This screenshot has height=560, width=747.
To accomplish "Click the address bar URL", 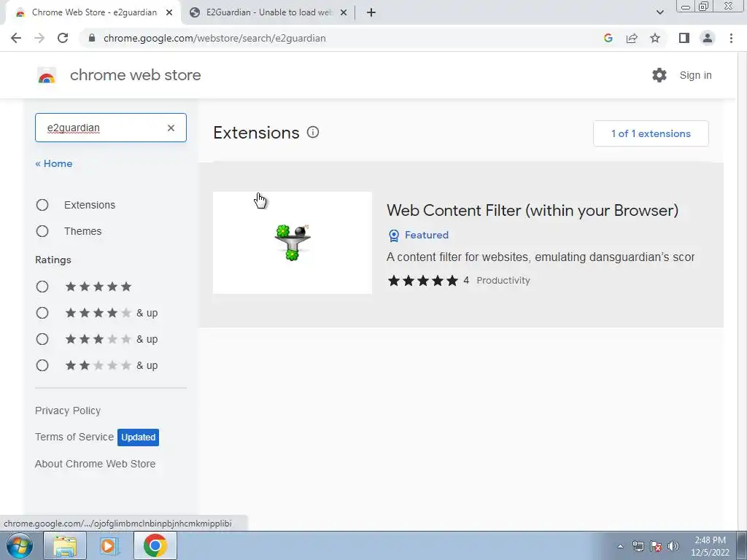I will pos(214,38).
